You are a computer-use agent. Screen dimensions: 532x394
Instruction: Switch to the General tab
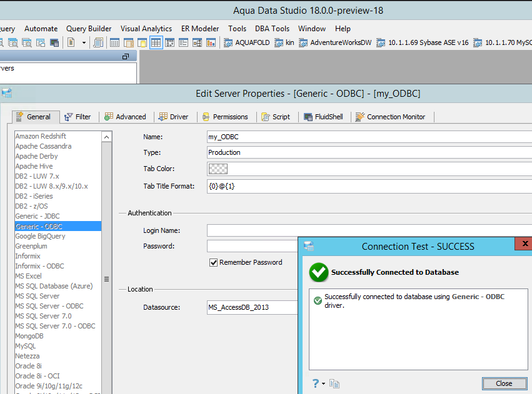coord(36,117)
